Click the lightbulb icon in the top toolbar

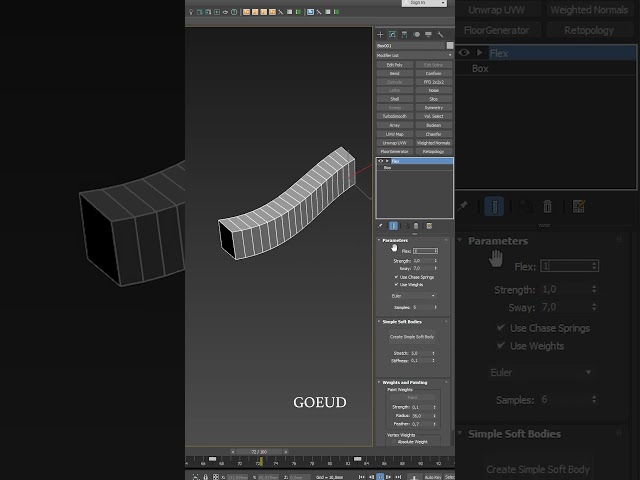coord(191,12)
